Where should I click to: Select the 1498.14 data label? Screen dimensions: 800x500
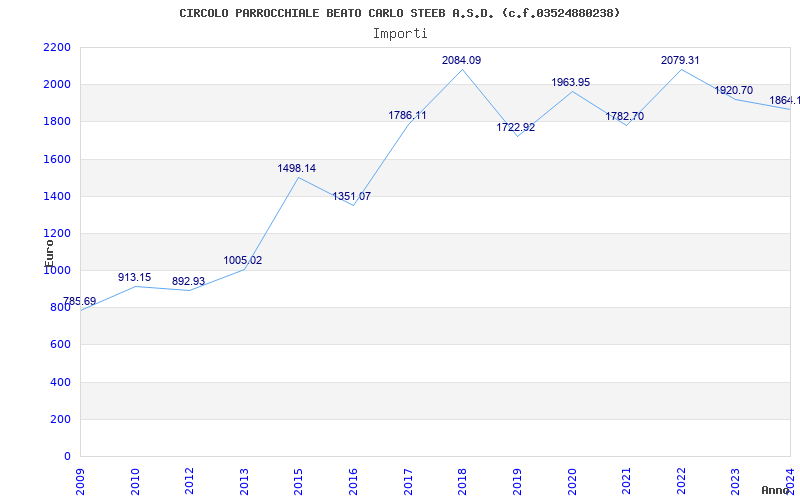(297, 168)
